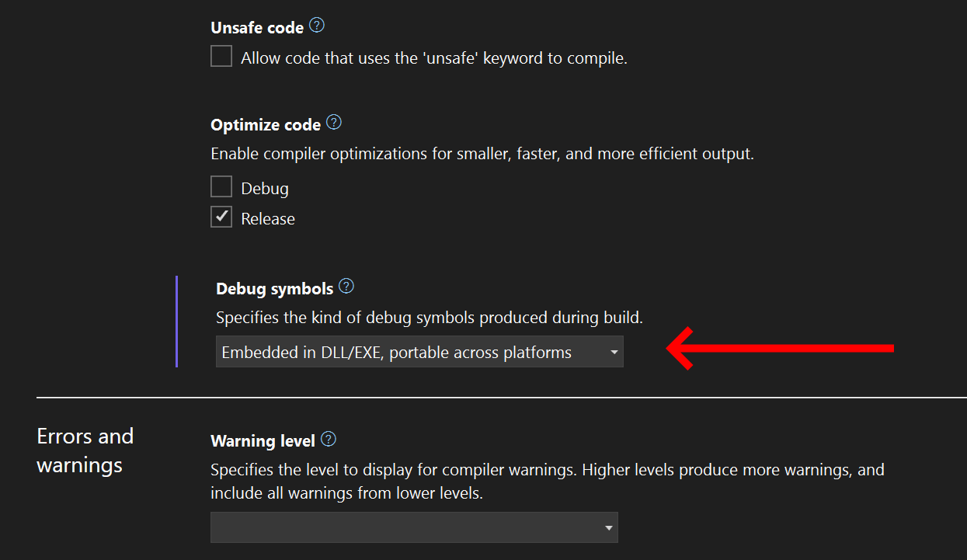Open the empty Warning level combo box
Screen dimensions: 967x560
tap(414, 527)
